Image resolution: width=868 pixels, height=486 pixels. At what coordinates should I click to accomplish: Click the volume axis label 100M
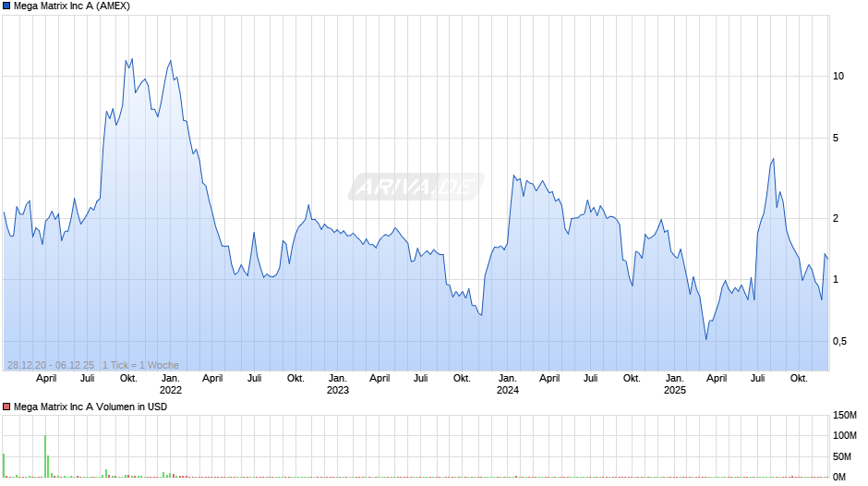pos(845,435)
